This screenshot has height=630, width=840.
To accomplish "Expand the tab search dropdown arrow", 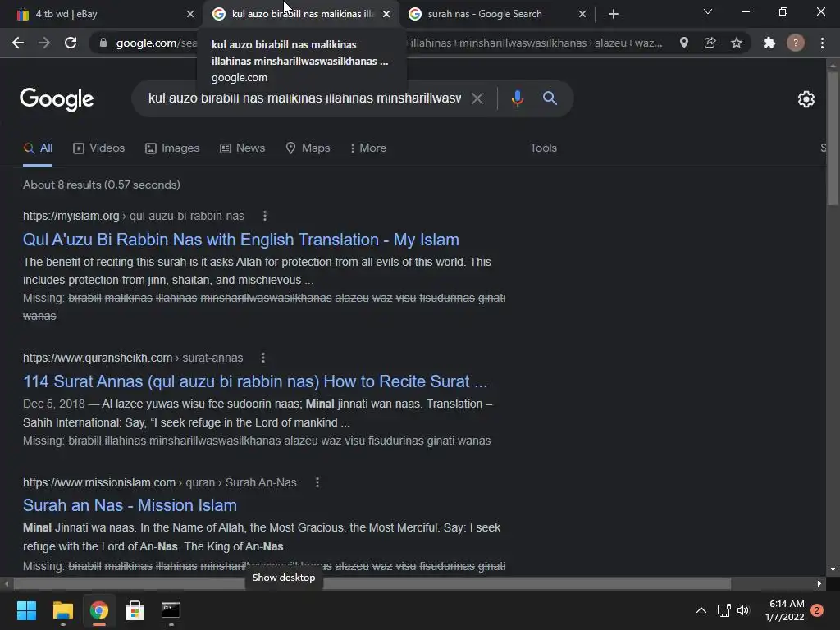I will click(x=708, y=11).
